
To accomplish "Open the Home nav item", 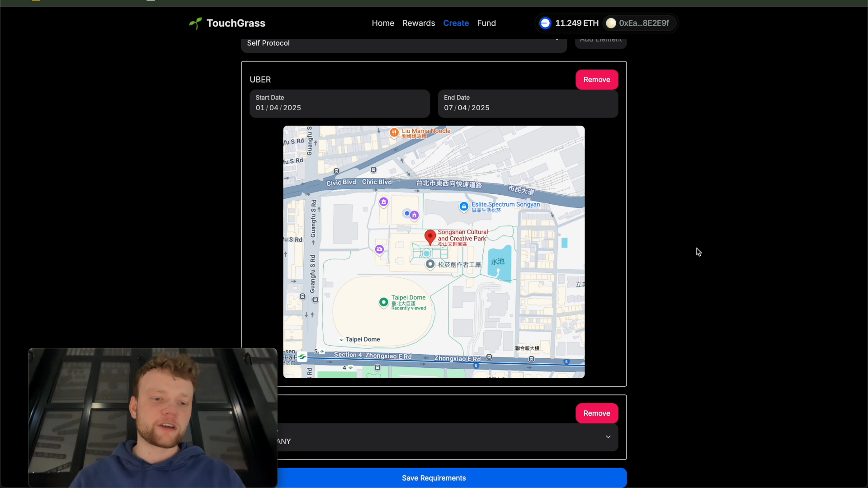I will click(383, 23).
